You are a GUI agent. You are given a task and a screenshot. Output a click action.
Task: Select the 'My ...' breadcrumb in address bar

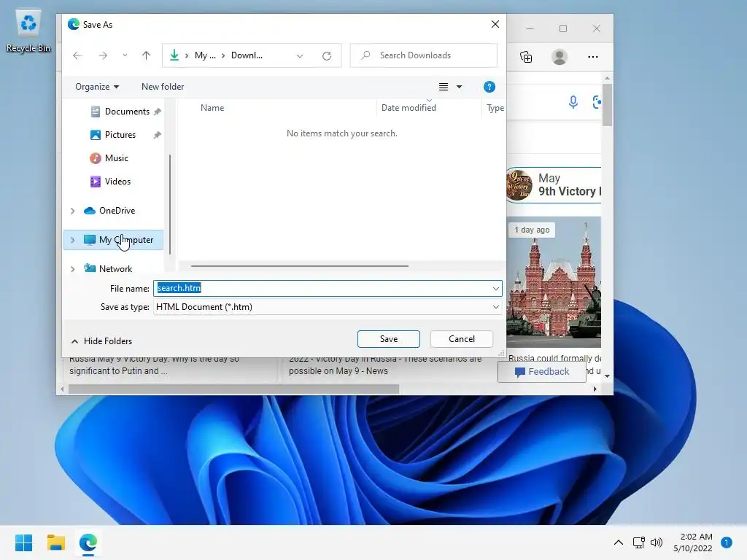pos(205,55)
